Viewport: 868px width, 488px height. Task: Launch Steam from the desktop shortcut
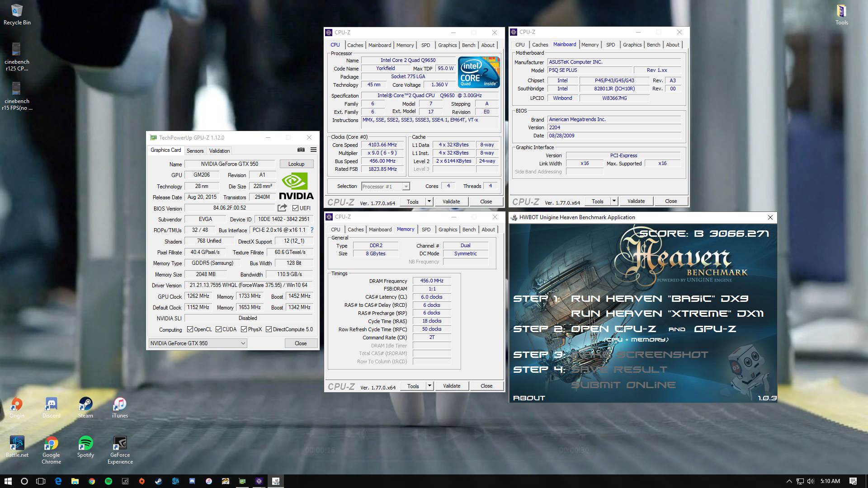85,408
